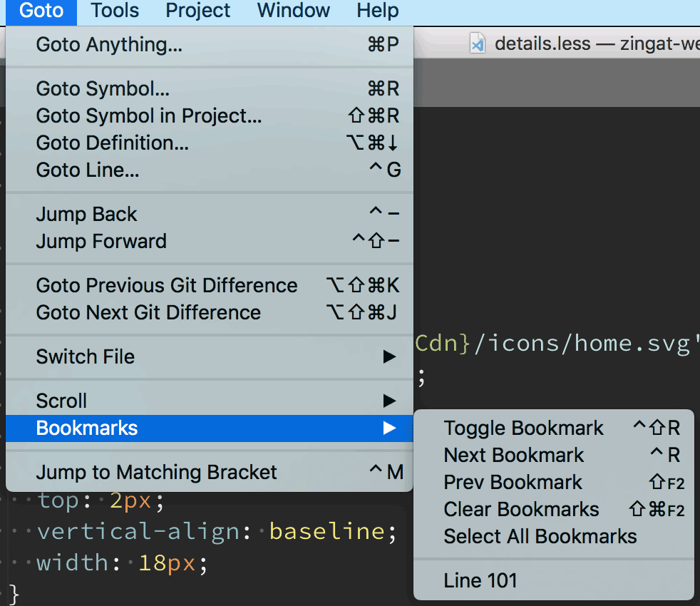Jump to bookmark at Line 101
This screenshot has height=606, width=700.
point(480,580)
